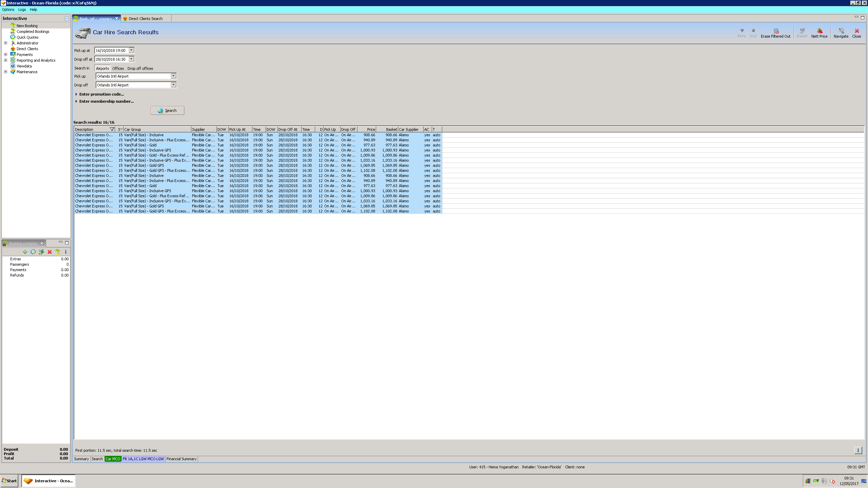This screenshot has width=868, height=488.
Task: Toggle the Description column filter icon
Action: pos(112,129)
